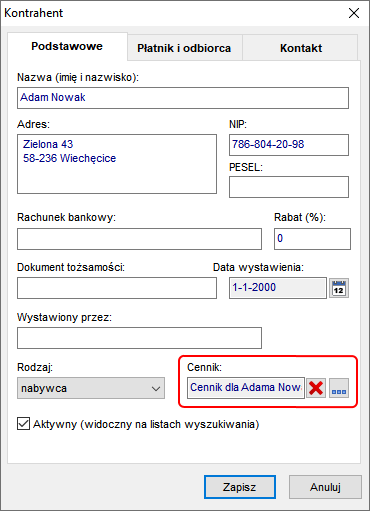
Task: Switch to the Płatnik i odbiorca tab
Action: coord(184,48)
